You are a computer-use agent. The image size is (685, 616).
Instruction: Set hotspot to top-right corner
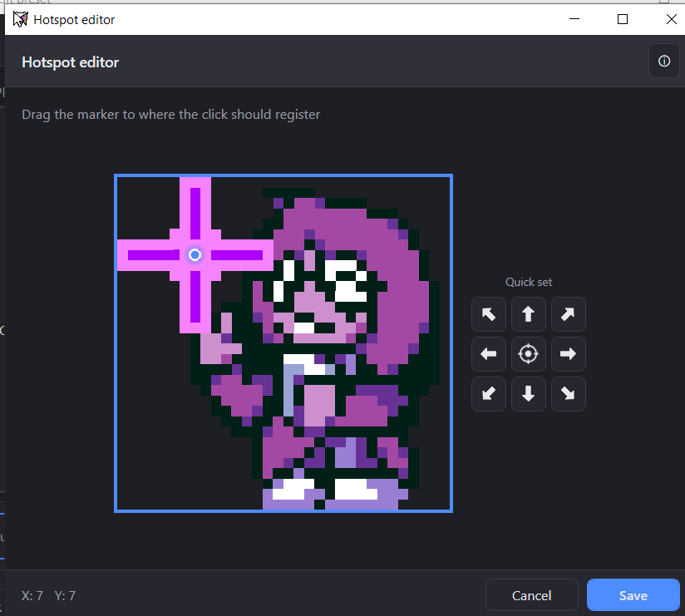click(x=568, y=314)
